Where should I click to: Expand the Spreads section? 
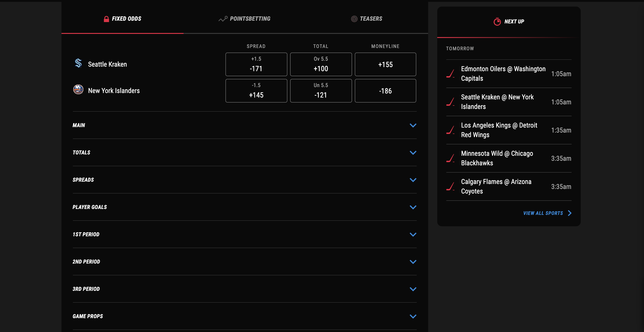pyautogui.click(x=245, y=180)
